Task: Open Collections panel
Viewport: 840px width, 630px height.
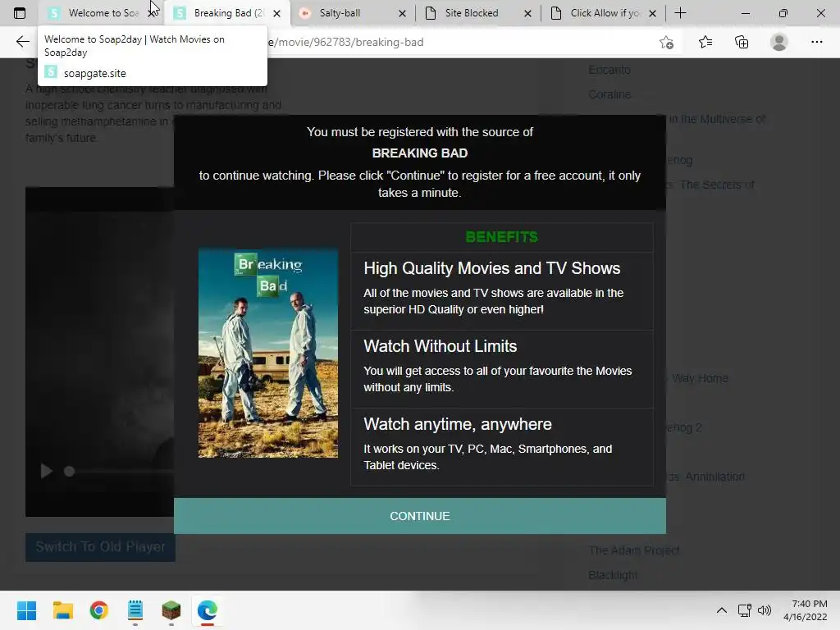Action: pyautogui.click(x=742, y=42)
